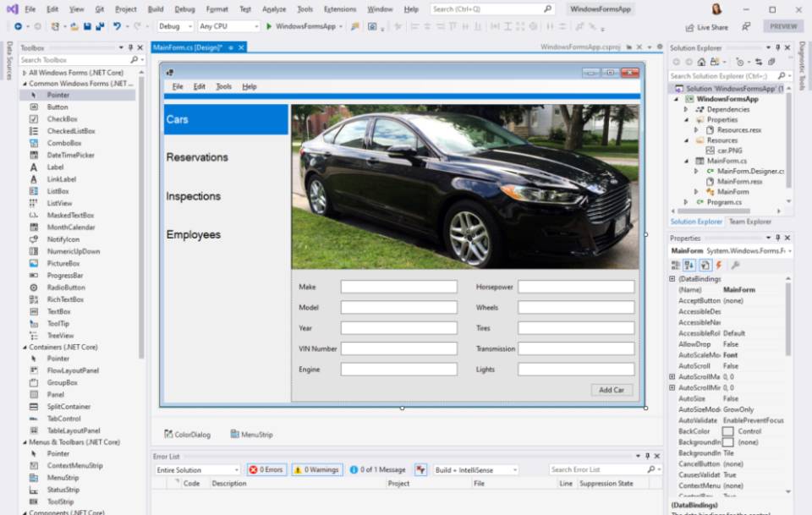Open the Debug menu

(184, 9)
